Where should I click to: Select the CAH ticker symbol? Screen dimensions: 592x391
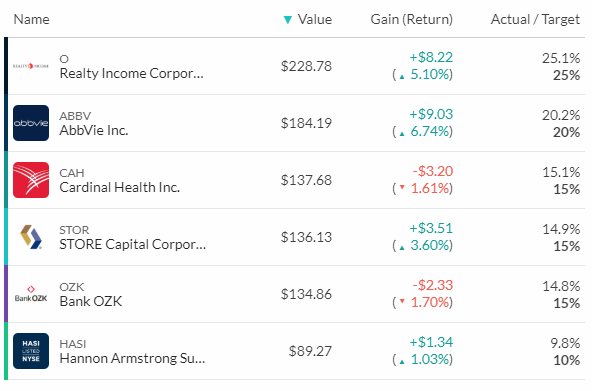pyautogui.click(x=72, y=173)
